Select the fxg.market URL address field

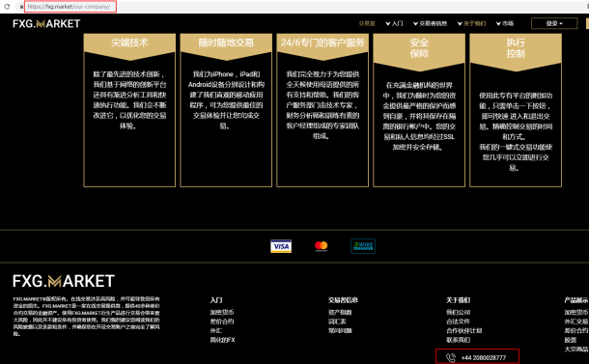[70, 7]
